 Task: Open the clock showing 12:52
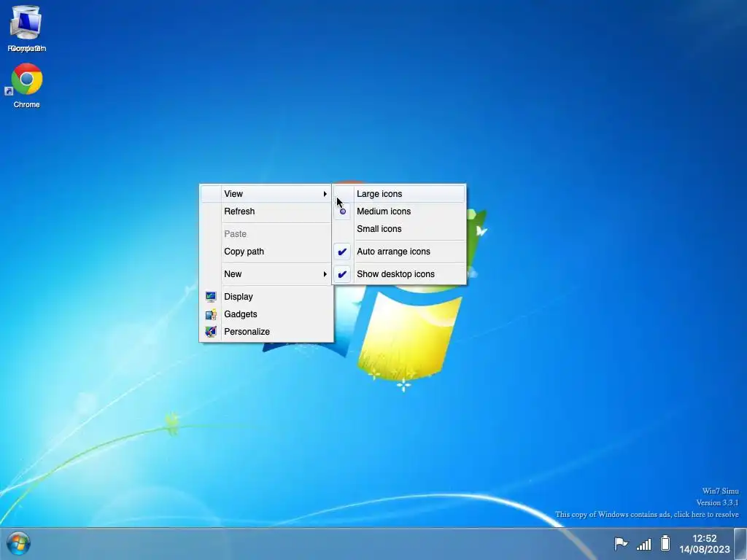[704, 544]
